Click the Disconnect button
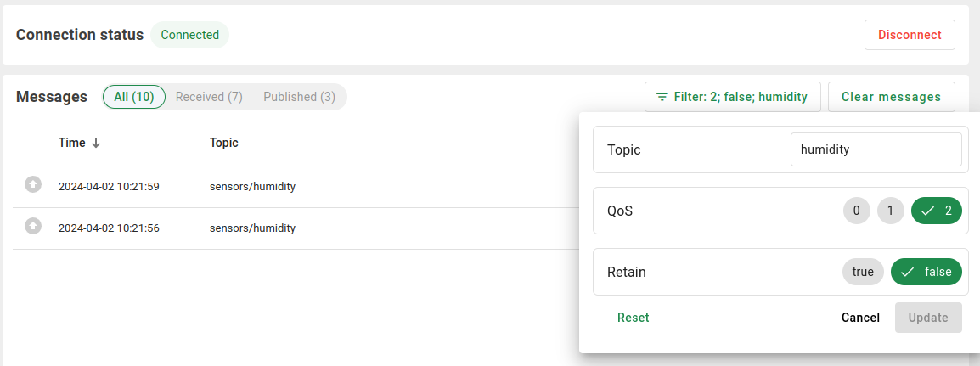This screenshot has width=980, height=366. (x=910, y=35)
